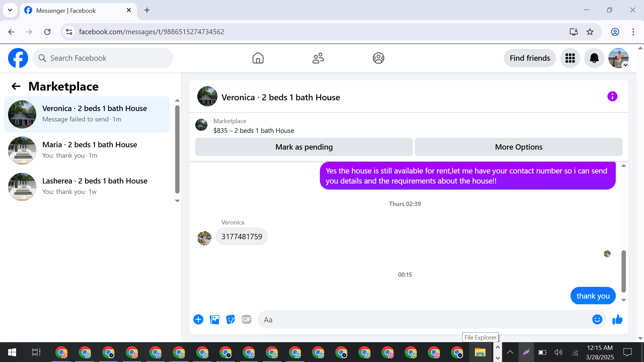
Task: Click the address bar URL
Action: click(x=151, y=32)
